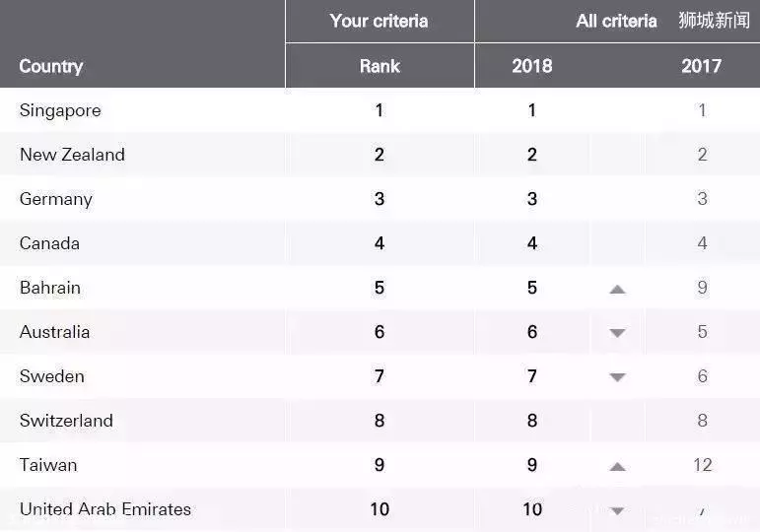The image size is (760, 532).
Task: Click the down arrow in United Arab Emirates row
Action: click(617, 510)
